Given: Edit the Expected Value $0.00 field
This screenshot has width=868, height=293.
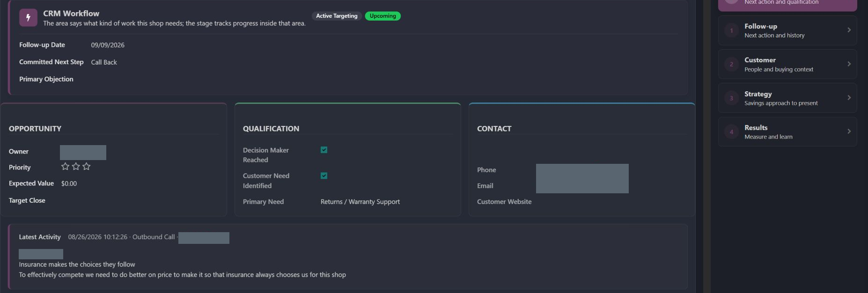Looking at the screenshot, I should tap(69, 183).
